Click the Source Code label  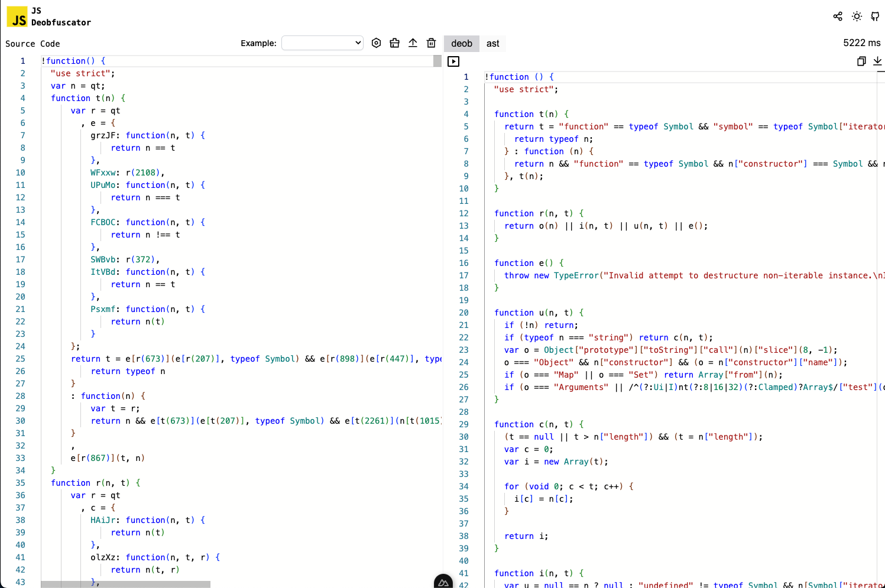[33, 43]
